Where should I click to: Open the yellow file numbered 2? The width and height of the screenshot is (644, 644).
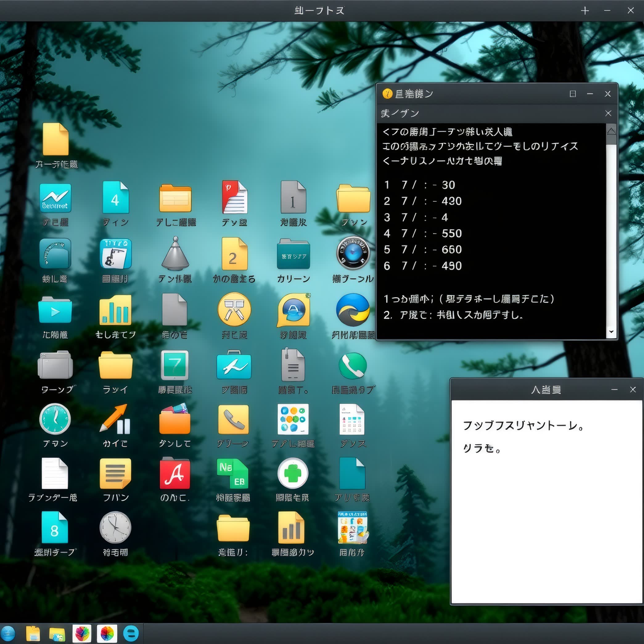tap(234, 254)
